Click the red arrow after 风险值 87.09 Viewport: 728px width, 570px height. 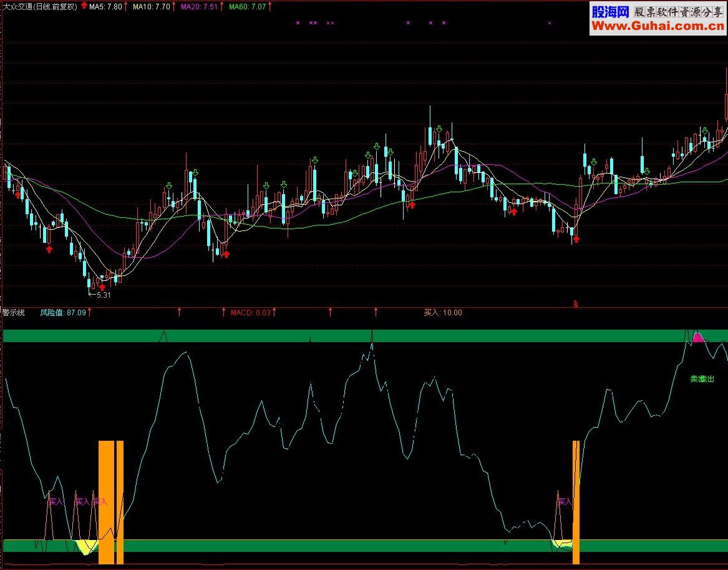coord(90,312)
